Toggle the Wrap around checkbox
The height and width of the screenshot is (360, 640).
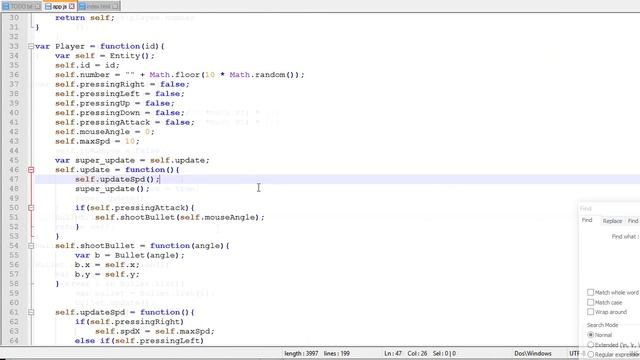pos(590,312)
